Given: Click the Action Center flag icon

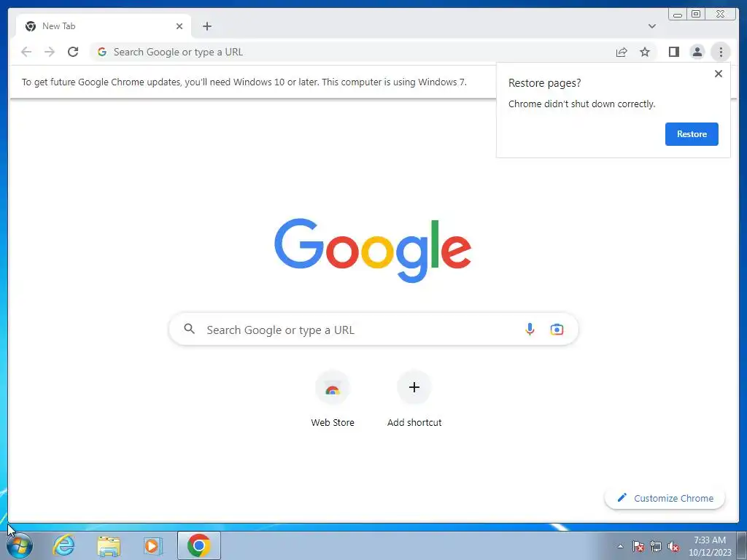Looking at the screenshot, I should pyautogui.click(x=638, y=546).
